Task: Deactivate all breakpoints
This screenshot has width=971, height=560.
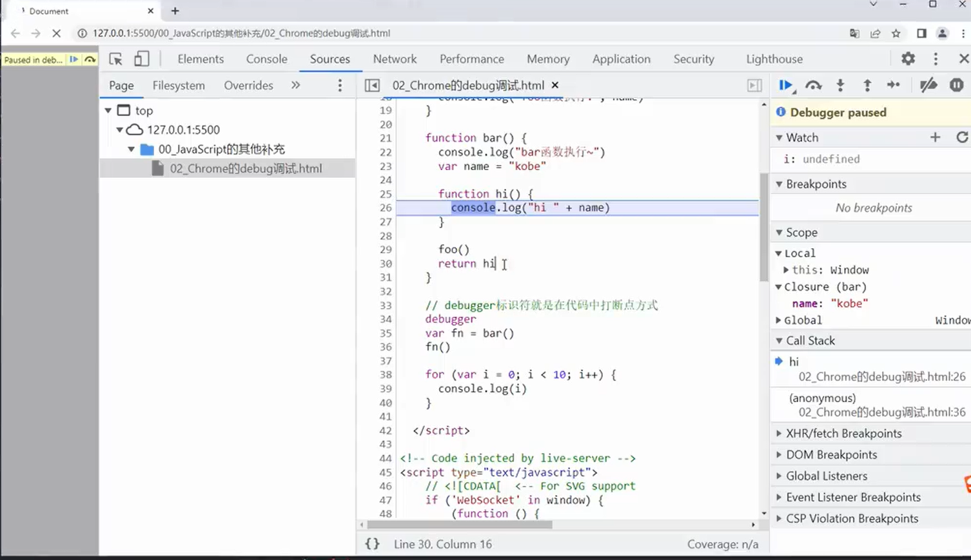Action: coord(928,85)
